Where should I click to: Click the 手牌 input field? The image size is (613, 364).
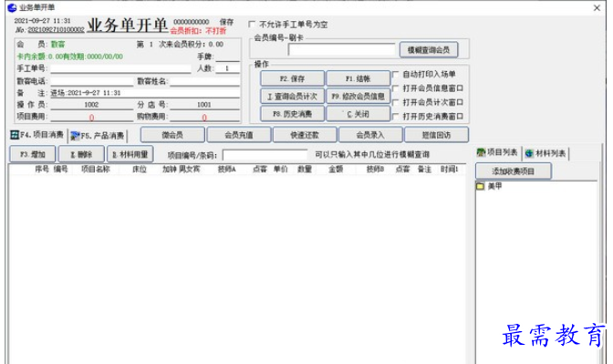(x=227, y=57)
